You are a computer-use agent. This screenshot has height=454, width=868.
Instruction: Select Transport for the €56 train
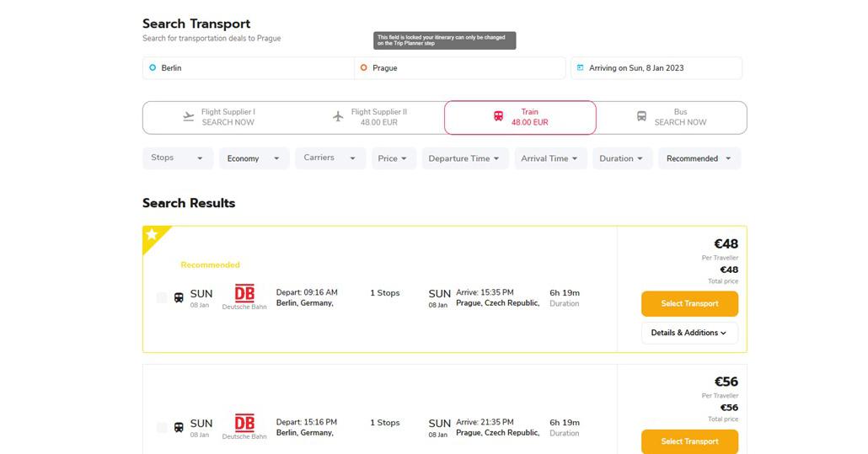(x=689, y=441)
